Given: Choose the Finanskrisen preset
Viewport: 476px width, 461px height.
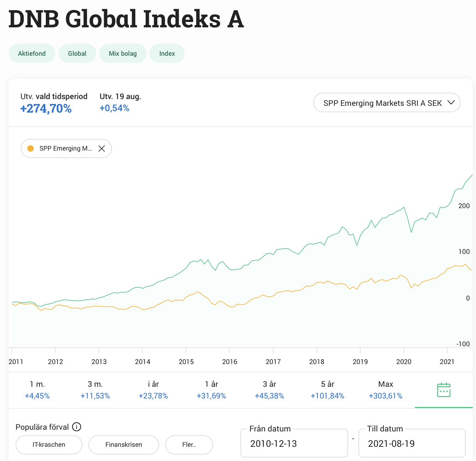Looking at the screenshot, I should click(124, 445).
